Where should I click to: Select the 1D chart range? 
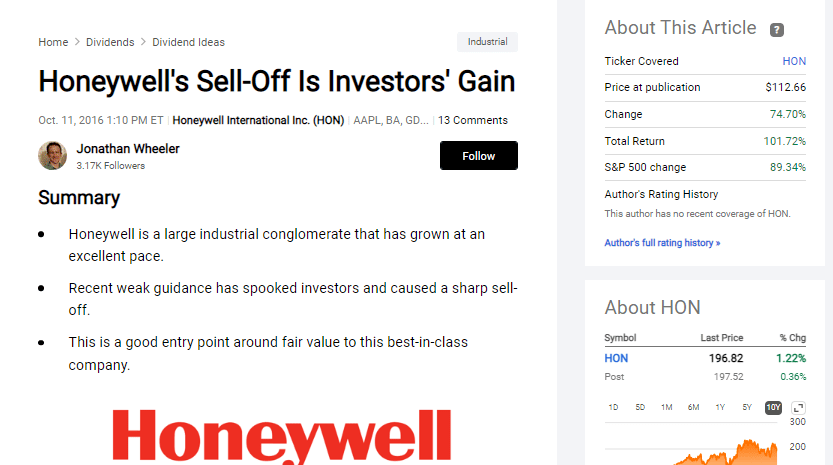pyautogui.click(x=613, y=408)
